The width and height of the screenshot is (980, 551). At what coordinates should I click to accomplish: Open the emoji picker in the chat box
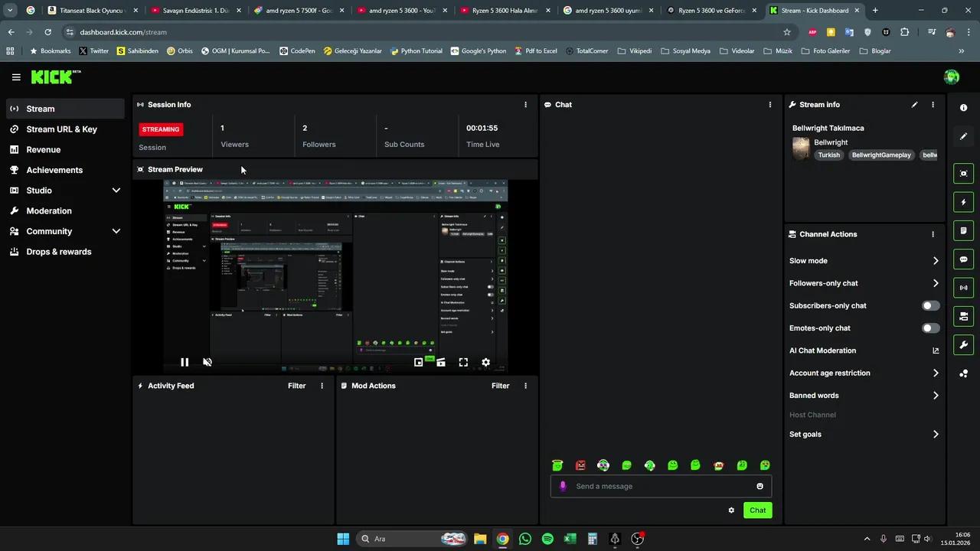coord(759,486)
